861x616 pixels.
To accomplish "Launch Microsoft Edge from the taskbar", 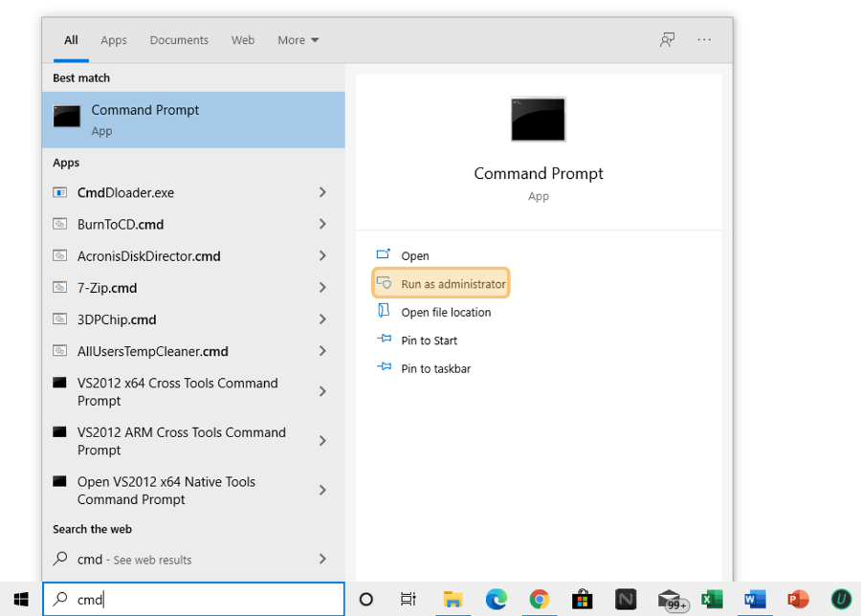I will pyautogui.click(x=496, y=599).
